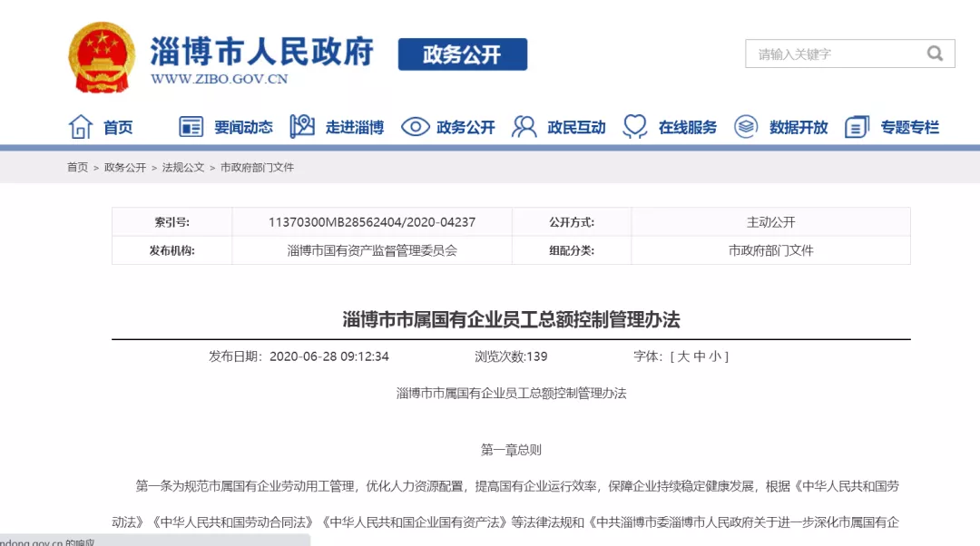Screen dimensions: 980x546
Task: Click the national emblem logo
Action: [102, 56]
